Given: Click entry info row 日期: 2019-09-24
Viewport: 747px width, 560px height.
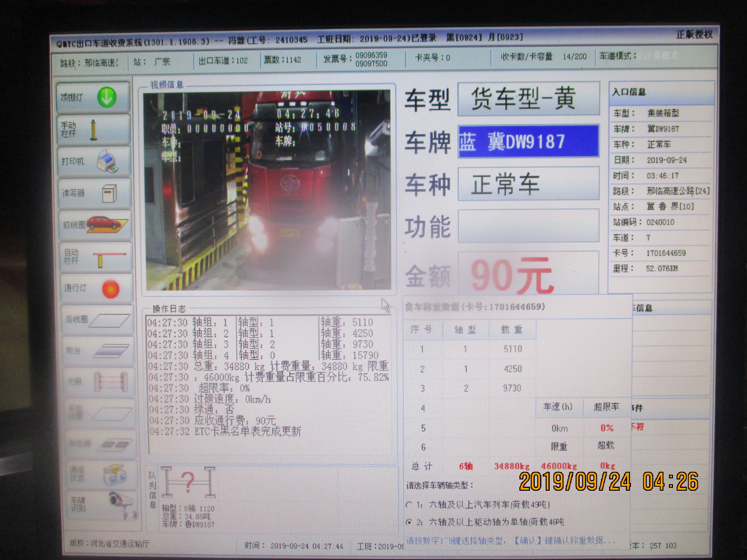Looking at the screenshot, I should point(661,160).
